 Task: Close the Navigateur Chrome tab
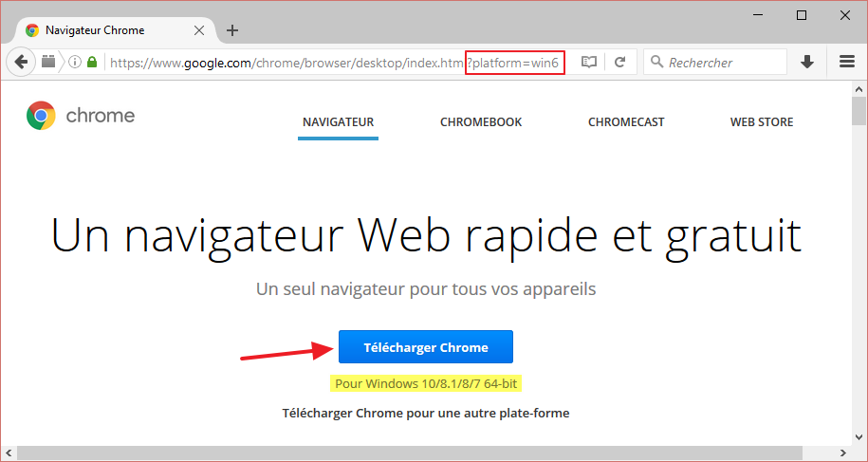(198, 30)
